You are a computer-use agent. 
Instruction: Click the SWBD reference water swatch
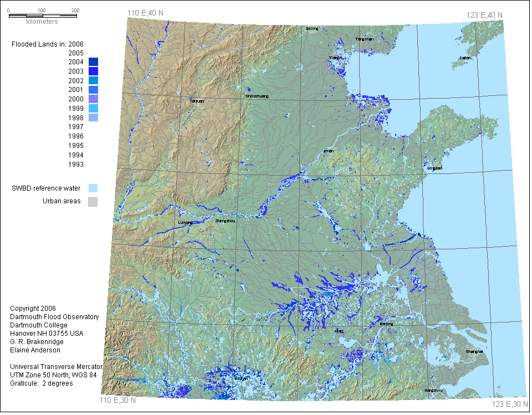93,188
